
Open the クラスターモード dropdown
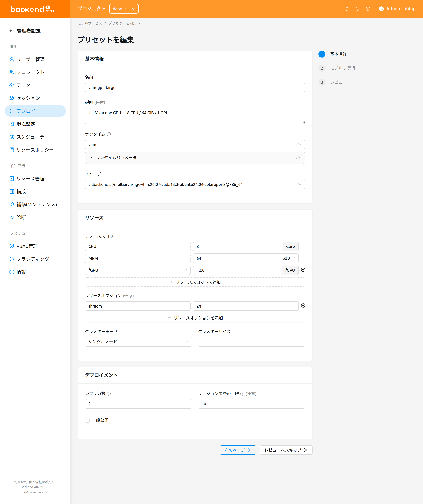[139, 342]
